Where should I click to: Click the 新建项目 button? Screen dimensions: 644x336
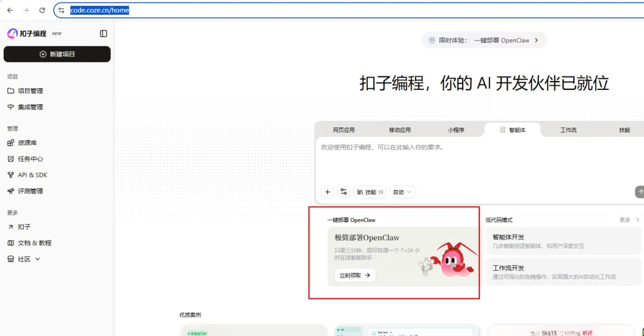tap(57, 54)
